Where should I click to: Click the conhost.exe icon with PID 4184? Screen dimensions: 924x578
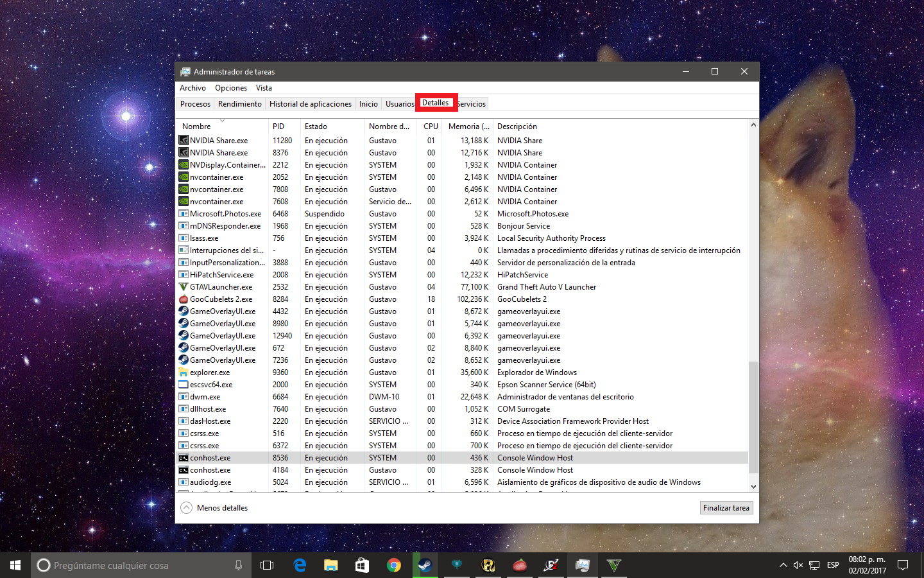click(184, 470)
